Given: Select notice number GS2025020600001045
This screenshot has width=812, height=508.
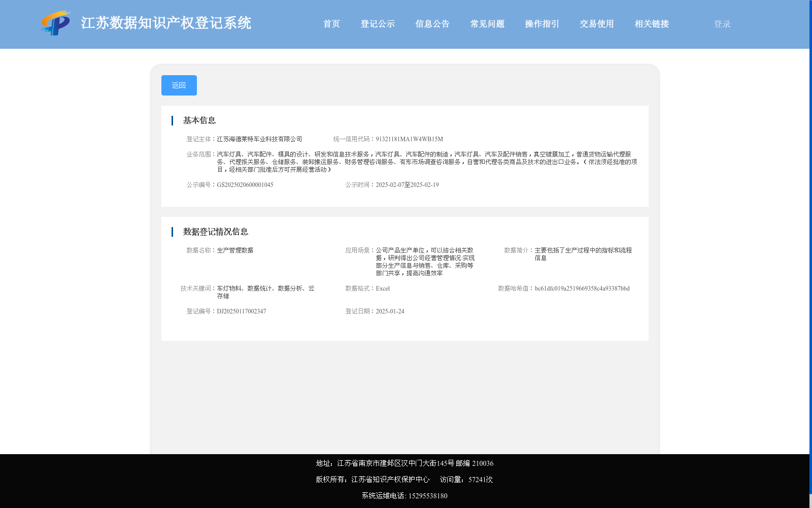Looking at the screenshot, I should tap(245, 185).
